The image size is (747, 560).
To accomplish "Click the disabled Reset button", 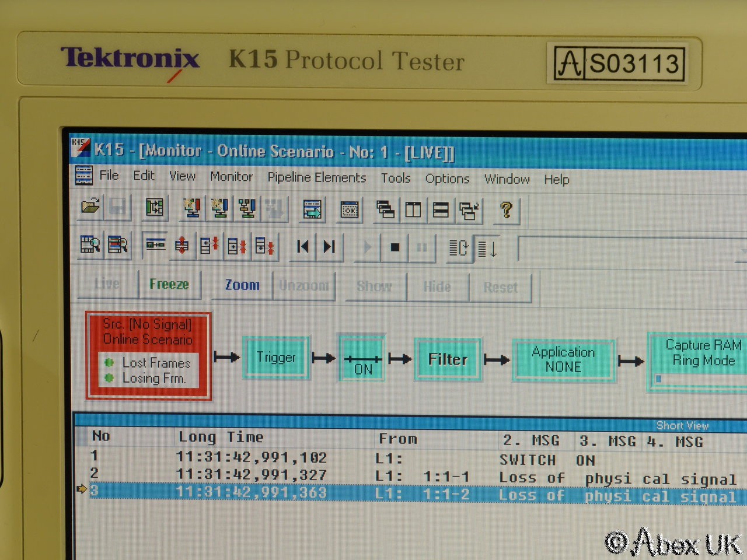I will coord(500,288).
